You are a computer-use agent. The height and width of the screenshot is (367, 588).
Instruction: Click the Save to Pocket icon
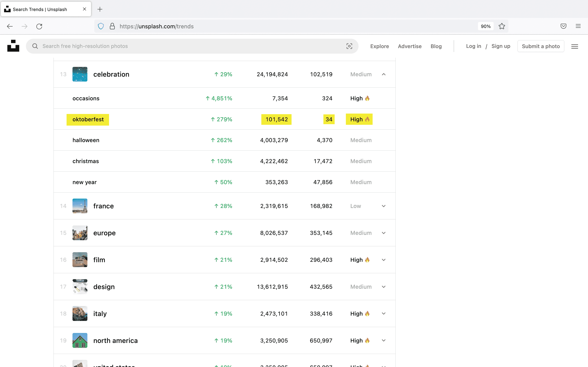563,26
